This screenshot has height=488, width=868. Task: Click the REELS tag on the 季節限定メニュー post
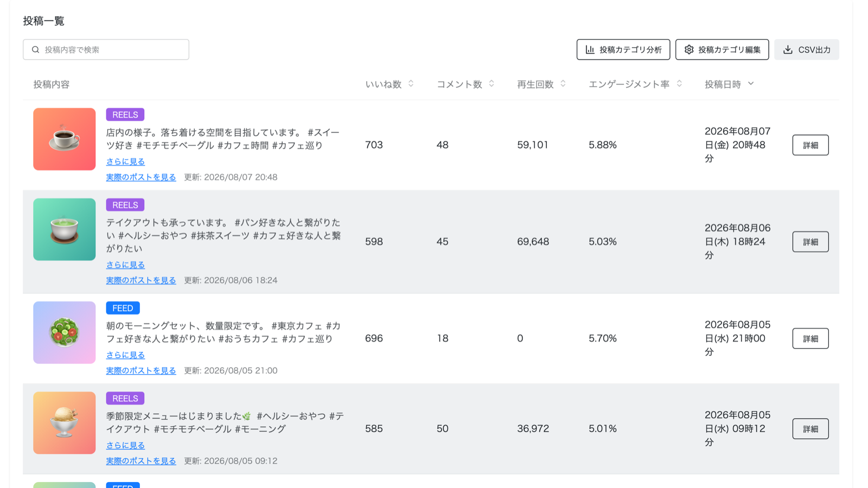coord(125,399)
